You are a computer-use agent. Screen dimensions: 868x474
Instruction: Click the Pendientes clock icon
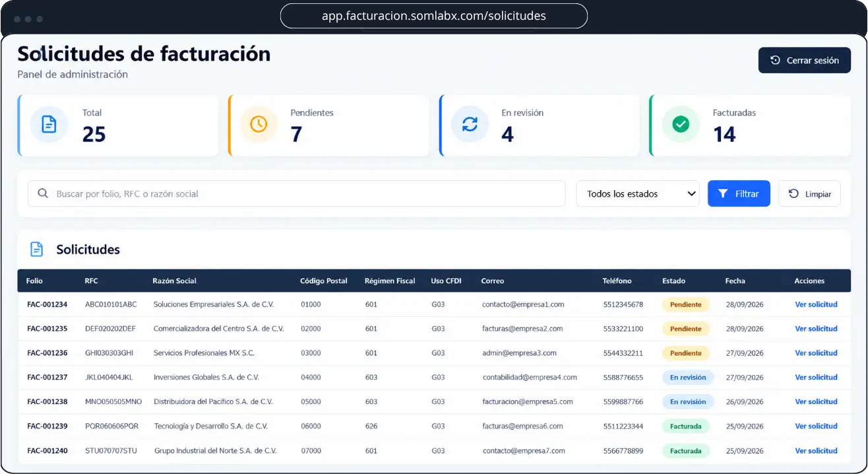click(259, 124)
